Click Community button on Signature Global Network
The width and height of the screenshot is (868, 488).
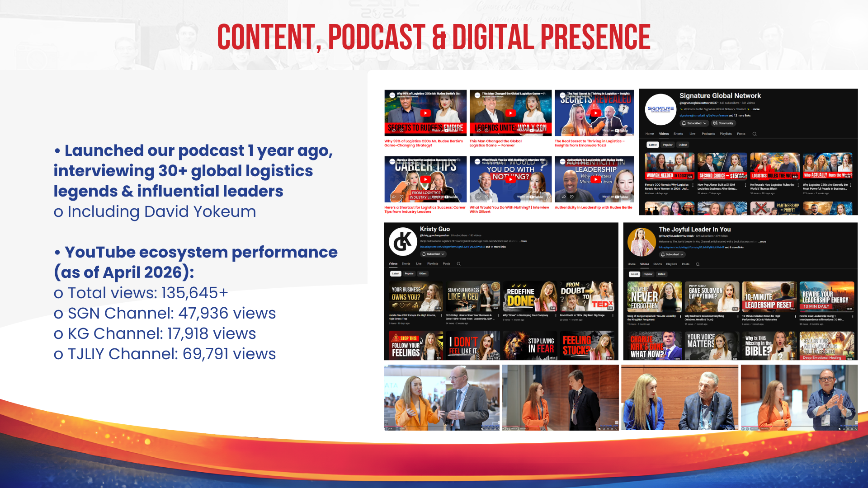click(x=723, y=123)
